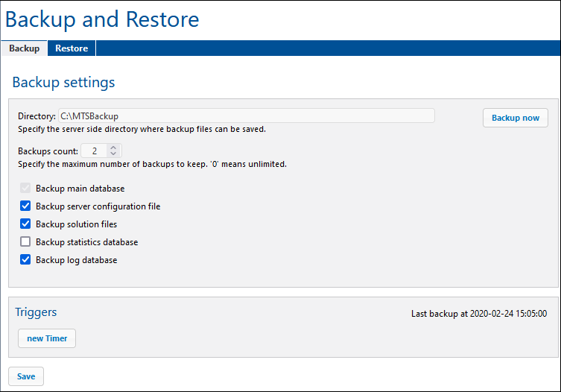
Task: Click the Backup and Restore title
Action: click(x=102, y=19)
